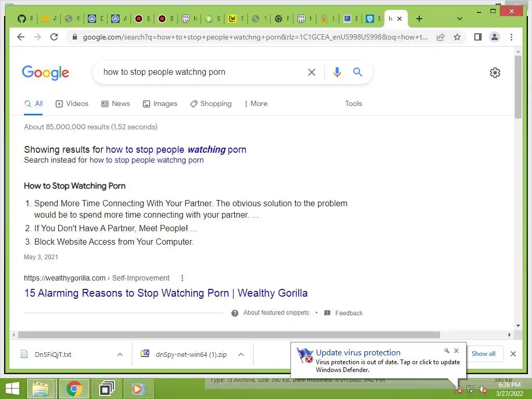The height and width of the screenshot is (399, 532).
Task: Toggle the Chrome side panel
Action: click(478, 37)
